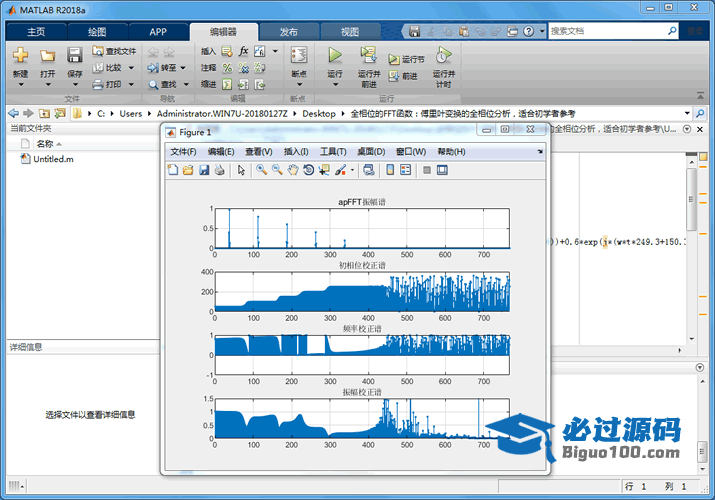This screenshot has width=715, height=500.
Task: Open the address bar path dropdown arrow
Action: pyautogui.click(x=687, y=113)
